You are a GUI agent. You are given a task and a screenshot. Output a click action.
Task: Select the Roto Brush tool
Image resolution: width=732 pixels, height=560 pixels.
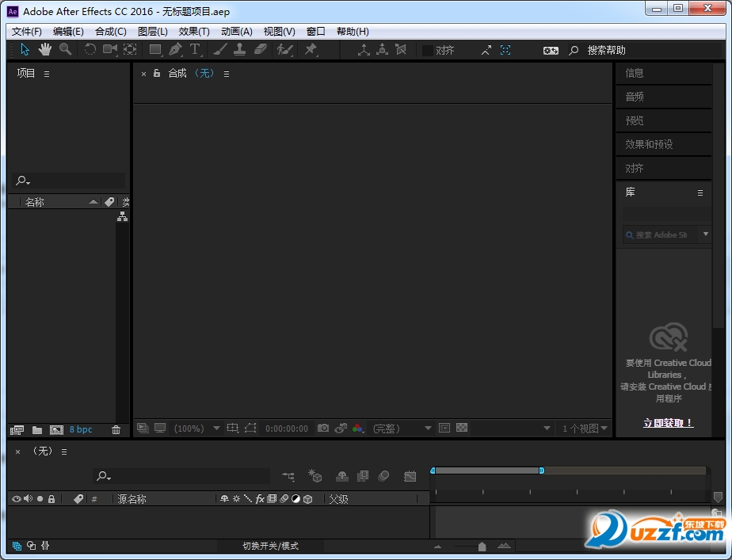[284, 49]
